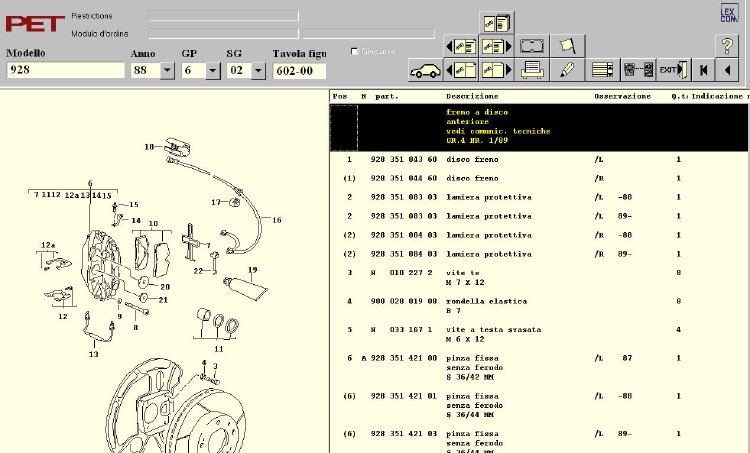This screenshot has width=750, height=453.
Task: Click the pencil edit icon
Action: coord(567,70)
